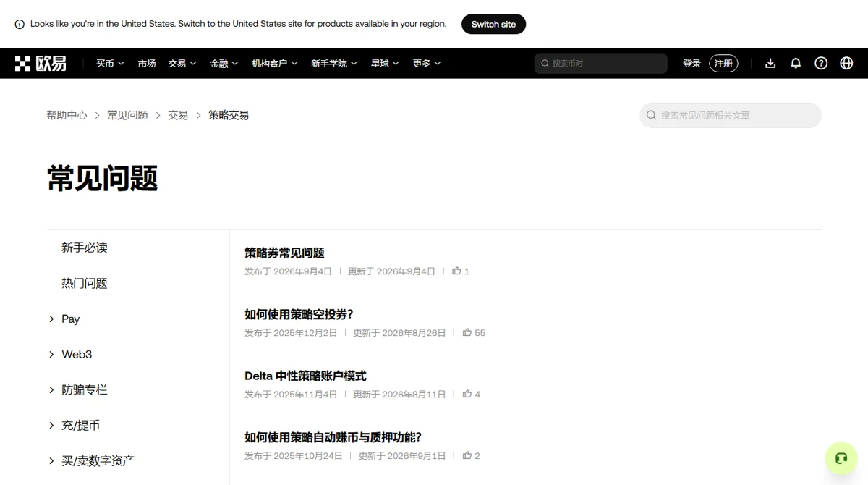Open article 如何使用策略自动赚币与质押功能?
Screen dimensions: 868x485
(333, 438)
